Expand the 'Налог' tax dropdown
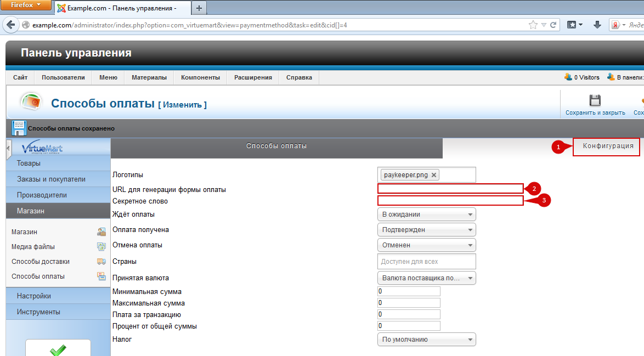The image size is (644, 356). pyautogui.click(x=426, y=340)
